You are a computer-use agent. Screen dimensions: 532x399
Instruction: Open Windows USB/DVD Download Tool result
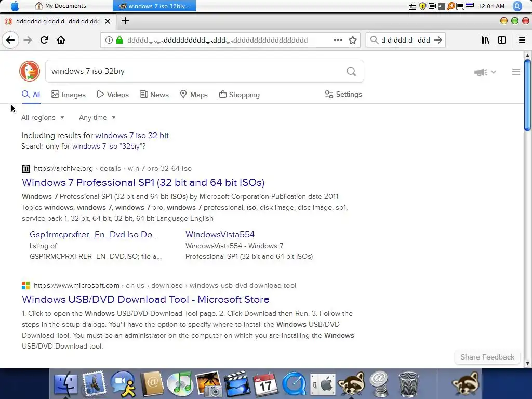coord(145,300)
